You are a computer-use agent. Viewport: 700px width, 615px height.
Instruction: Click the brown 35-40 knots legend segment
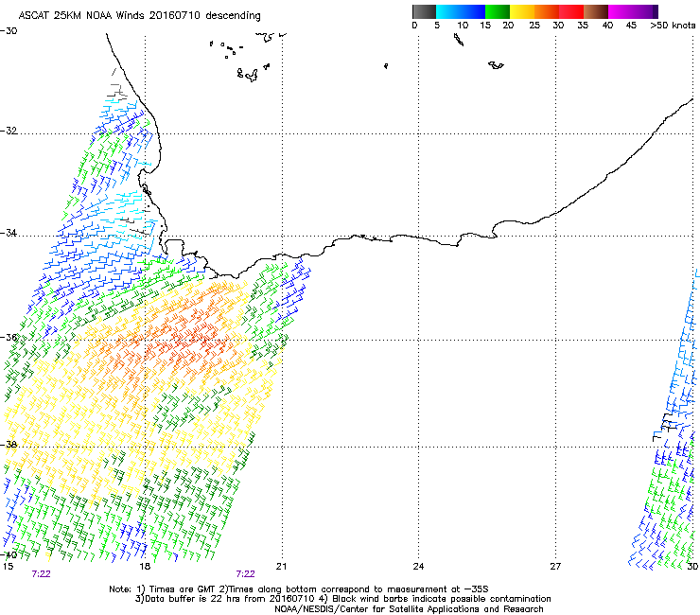[596, 11]
